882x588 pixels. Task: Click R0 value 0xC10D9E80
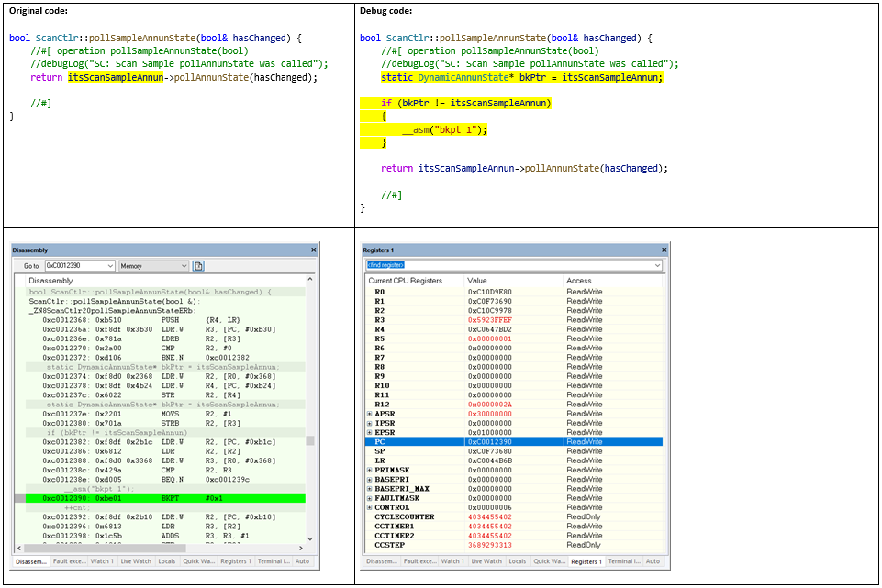tap(490, 293)
